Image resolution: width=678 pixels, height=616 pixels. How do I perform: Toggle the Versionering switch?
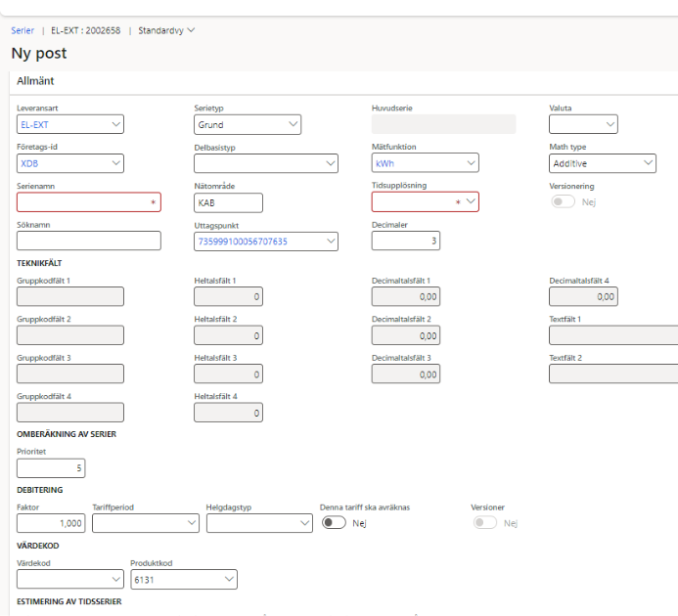pyautogui.click(x=563, y=201)
